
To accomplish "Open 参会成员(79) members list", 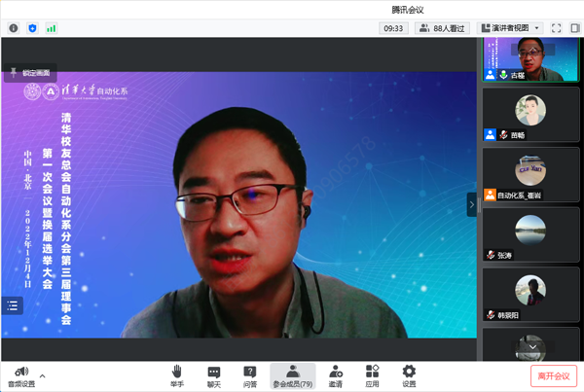I will click(x=293, y=376).
